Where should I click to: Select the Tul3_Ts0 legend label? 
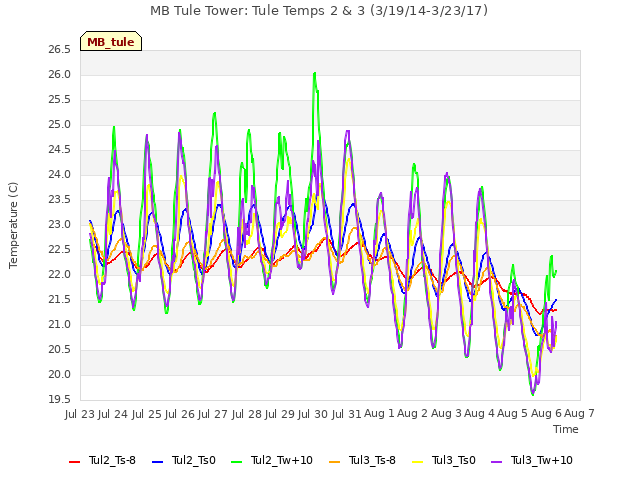pos(453,460)
